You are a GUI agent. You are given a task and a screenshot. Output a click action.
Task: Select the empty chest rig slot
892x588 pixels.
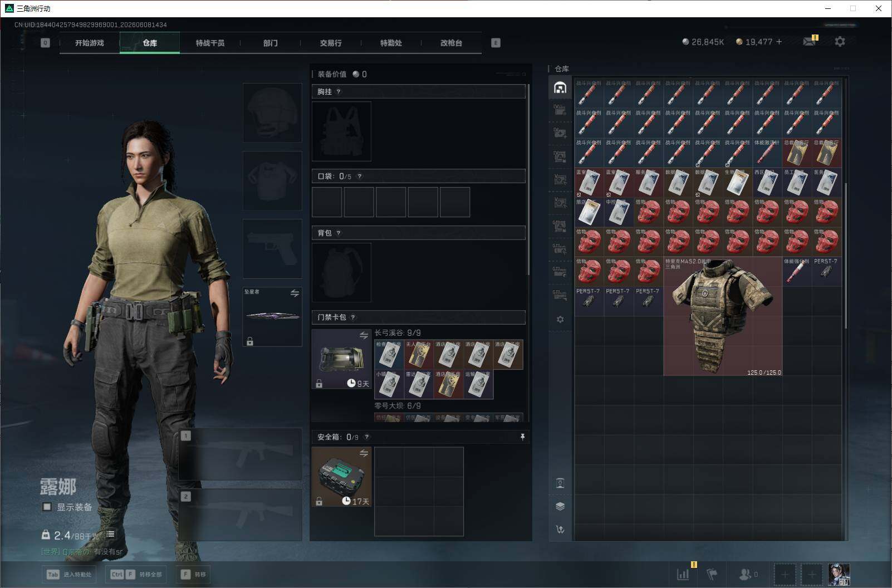point(341,131)
